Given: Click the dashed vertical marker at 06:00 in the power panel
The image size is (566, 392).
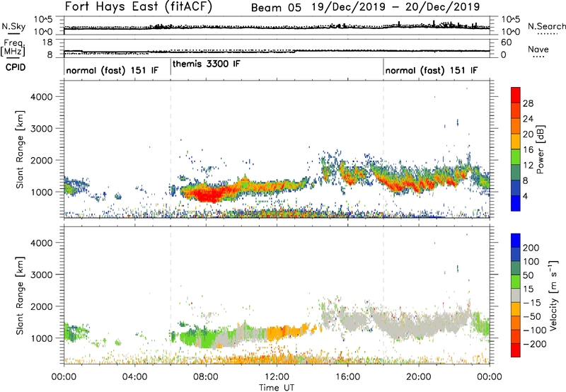Looking at the screenshot, I should pos(171,149).
